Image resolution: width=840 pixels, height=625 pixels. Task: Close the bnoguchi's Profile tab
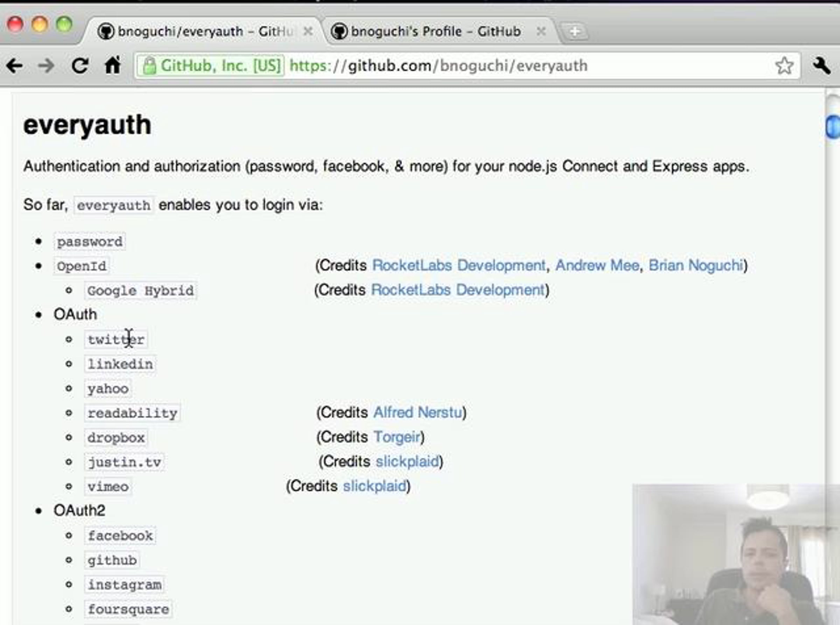(x=541, y=31)
